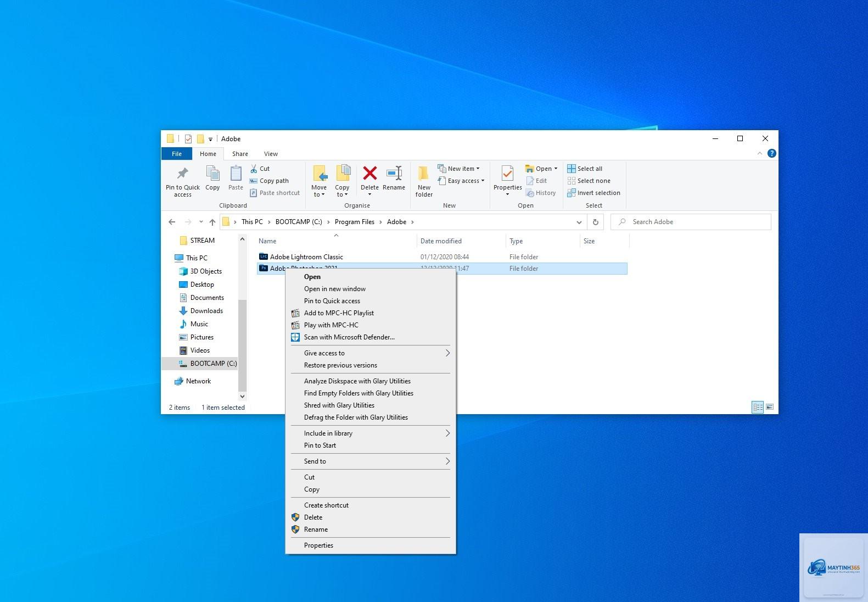The image size is (868, 602).
Task: Click the Copy icon in Clipboard group
Action: click(212, 174)
